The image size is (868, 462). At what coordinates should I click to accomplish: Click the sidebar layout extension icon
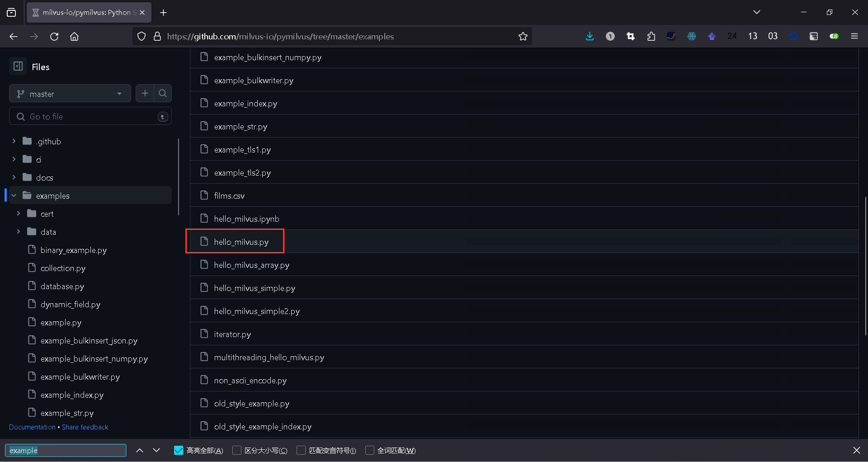[x=814, y=37]
